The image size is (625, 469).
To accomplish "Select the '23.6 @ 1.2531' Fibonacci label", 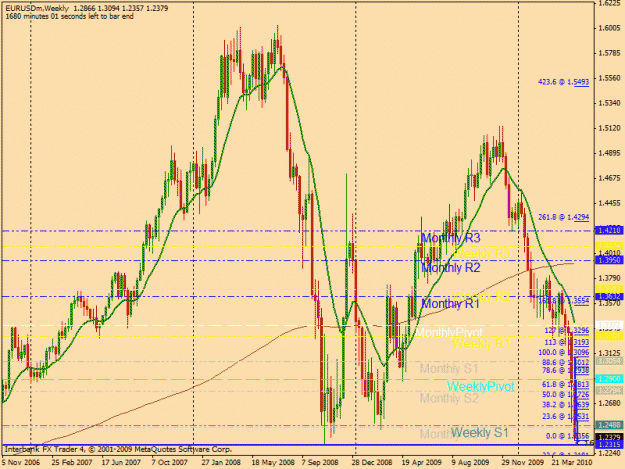I will click(566, 416).
